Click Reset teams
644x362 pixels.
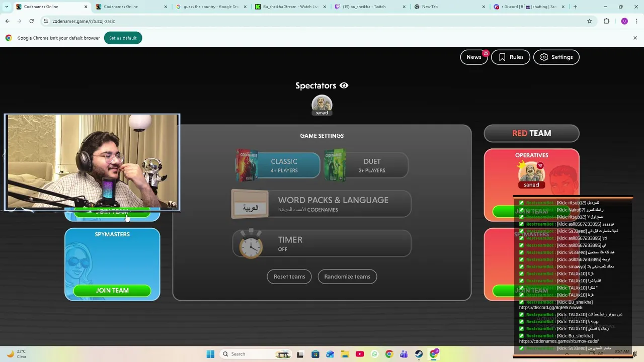point(289,277)
